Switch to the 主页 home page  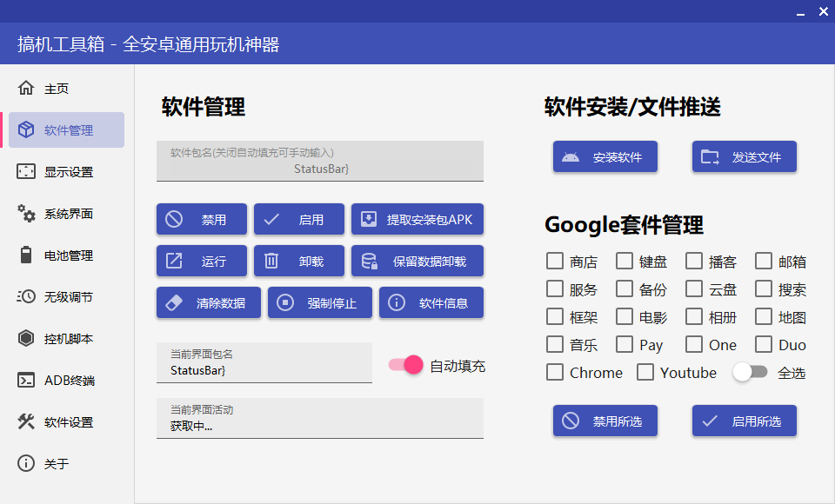52,88
